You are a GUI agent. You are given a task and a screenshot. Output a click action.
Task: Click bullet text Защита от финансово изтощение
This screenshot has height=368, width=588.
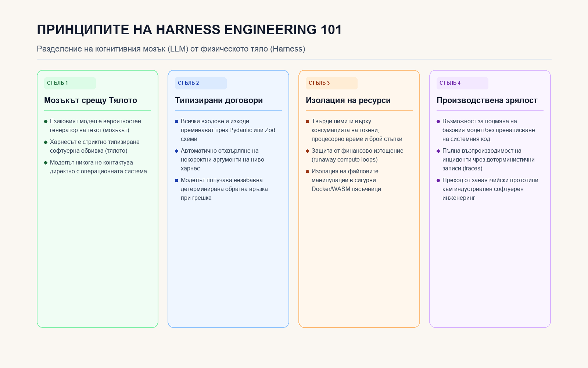[358, 155]
